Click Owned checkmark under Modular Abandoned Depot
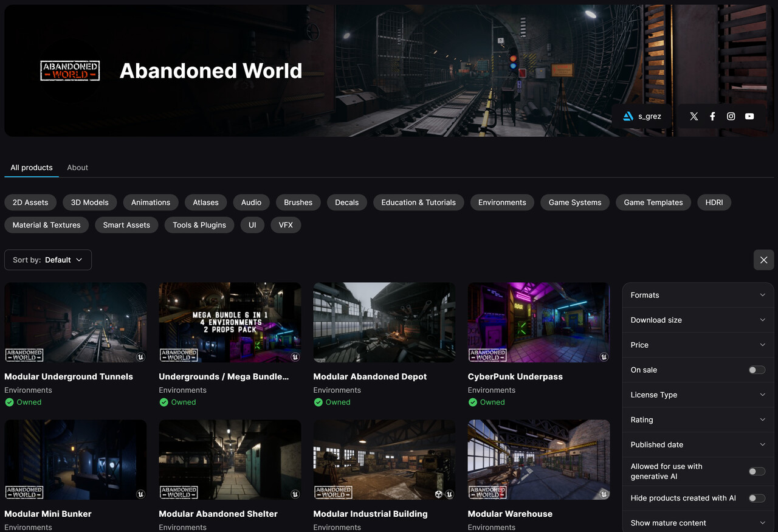Viewport: 778px width, 532px height. 318,402
